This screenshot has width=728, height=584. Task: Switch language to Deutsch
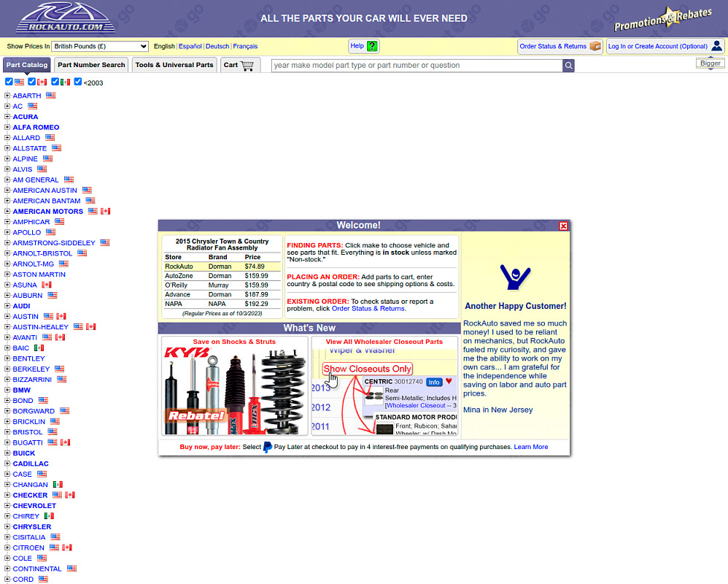217,47
